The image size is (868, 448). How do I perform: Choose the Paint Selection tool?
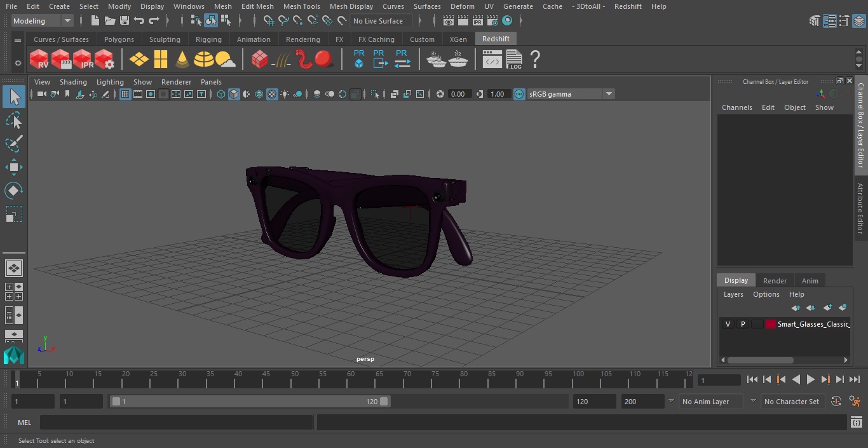click(14, 144)
